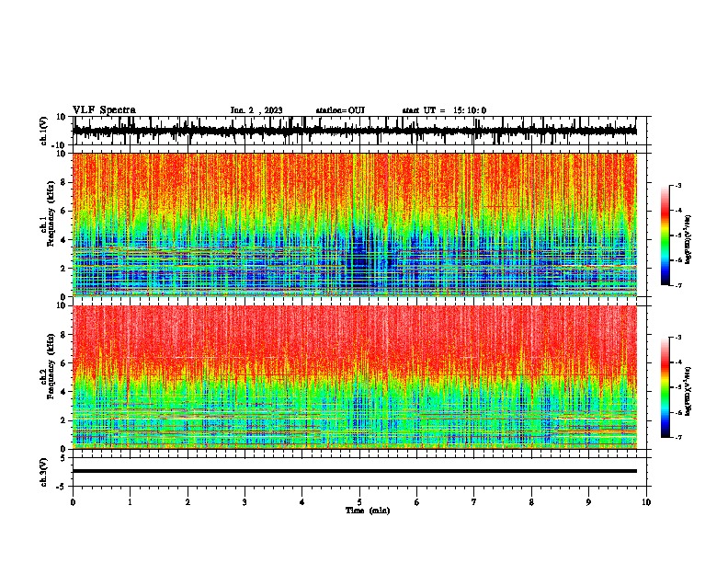Click the "-5" tick label on ch.3 axis
This screenshot has width=728, height=563.
(62, 487)
